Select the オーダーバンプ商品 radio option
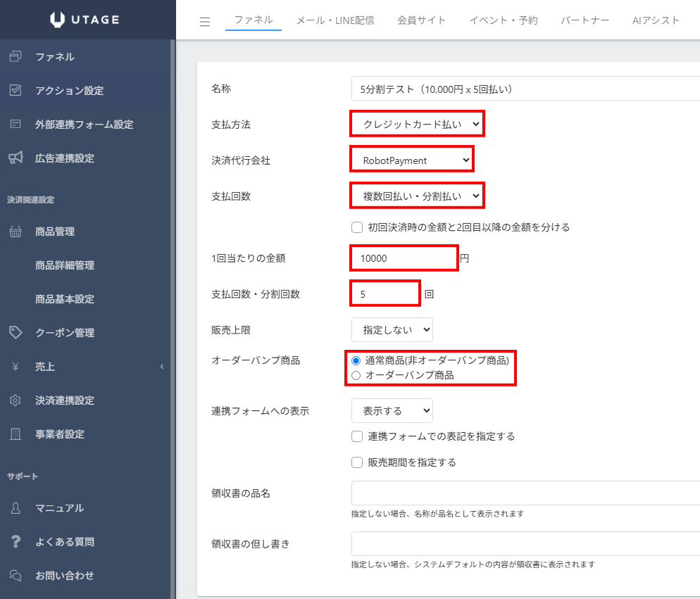 click(356, 375)
